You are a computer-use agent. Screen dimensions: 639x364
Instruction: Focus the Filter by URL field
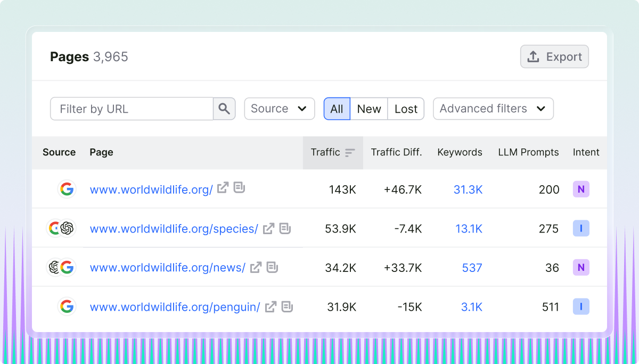[132, 109]
